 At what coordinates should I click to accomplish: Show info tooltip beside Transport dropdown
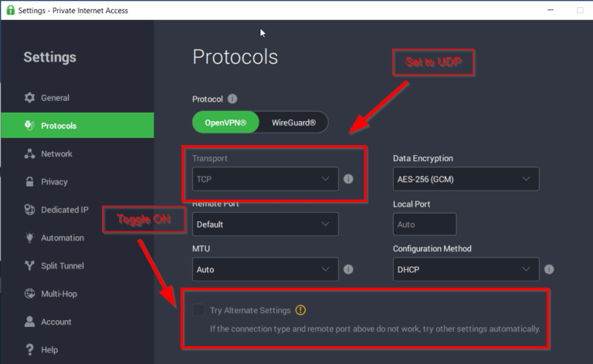click(x=348, y=179)
